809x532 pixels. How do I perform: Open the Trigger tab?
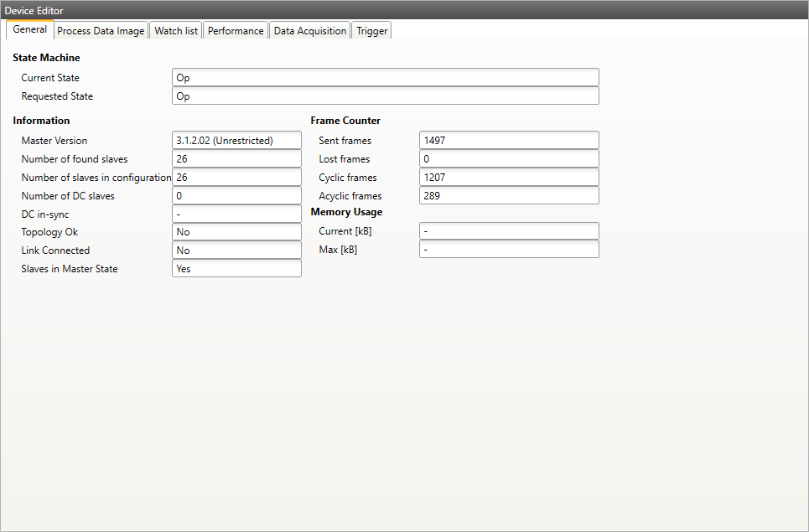371,31
